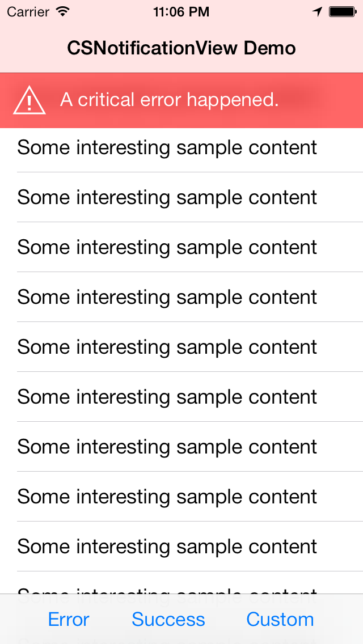Tap the Wi-Fi signal icon in status bar
This screenshot has width=363, height=644.
click(63, 11)
